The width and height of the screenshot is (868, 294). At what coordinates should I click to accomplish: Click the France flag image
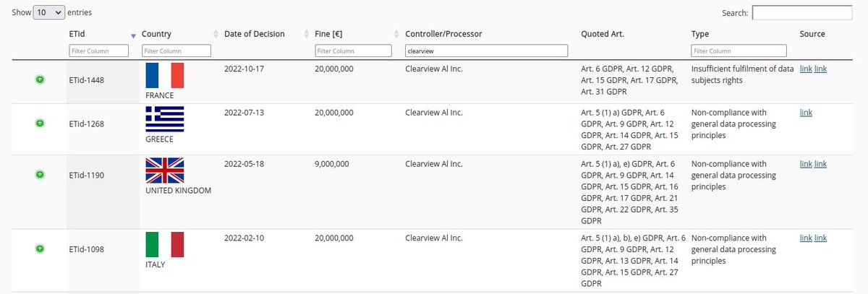click(165, 75)
